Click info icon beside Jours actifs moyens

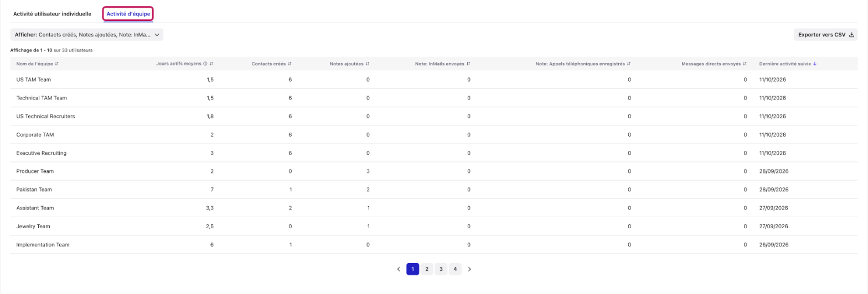[205, 64]
